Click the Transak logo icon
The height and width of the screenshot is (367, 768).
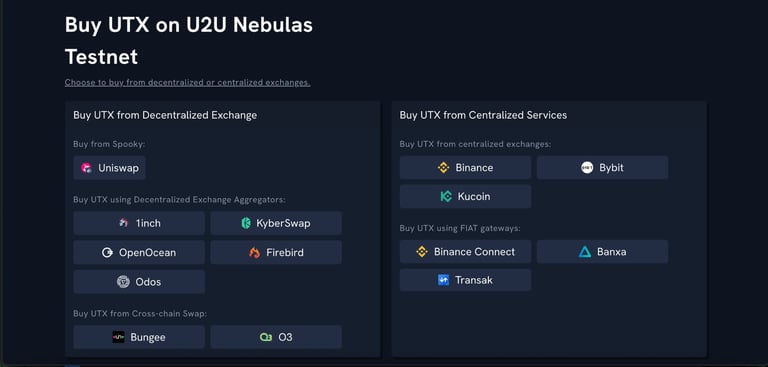tap(443, 280)
